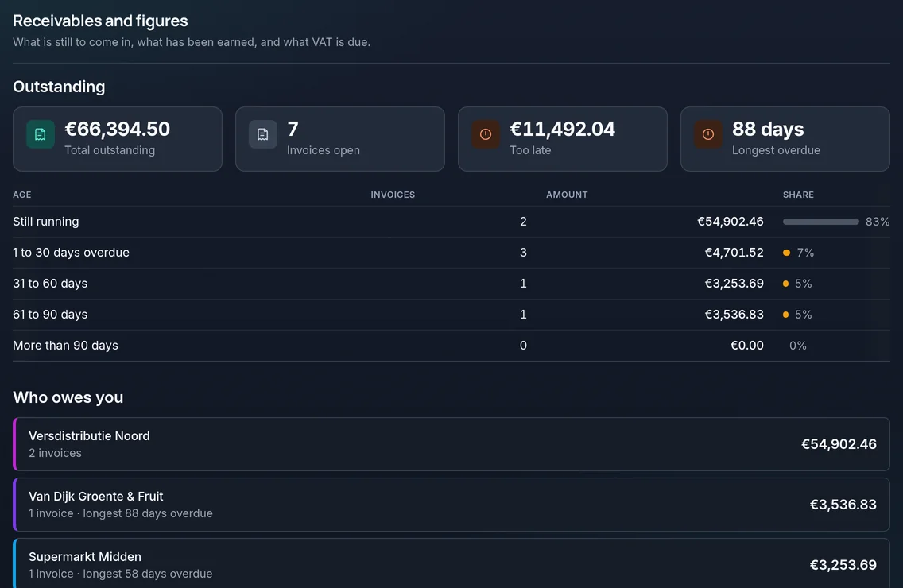Click the AGE column header
Image resolution: width=903 pixels, height=588 pixels.
[x=22, y=195]
